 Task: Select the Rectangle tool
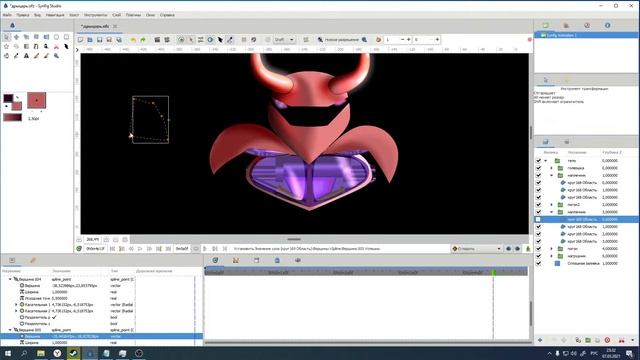pyautogui.click(x=66, y=37)
